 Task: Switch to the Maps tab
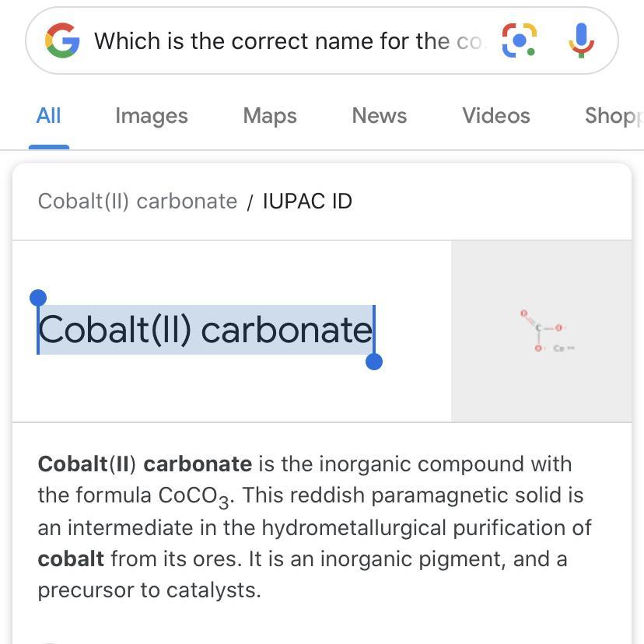tap(270, 116)
